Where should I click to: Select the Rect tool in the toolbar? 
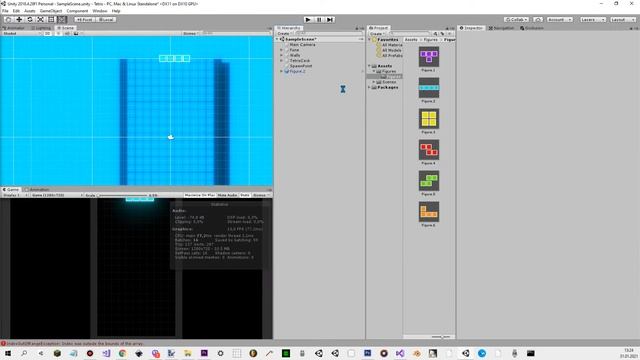51,20
